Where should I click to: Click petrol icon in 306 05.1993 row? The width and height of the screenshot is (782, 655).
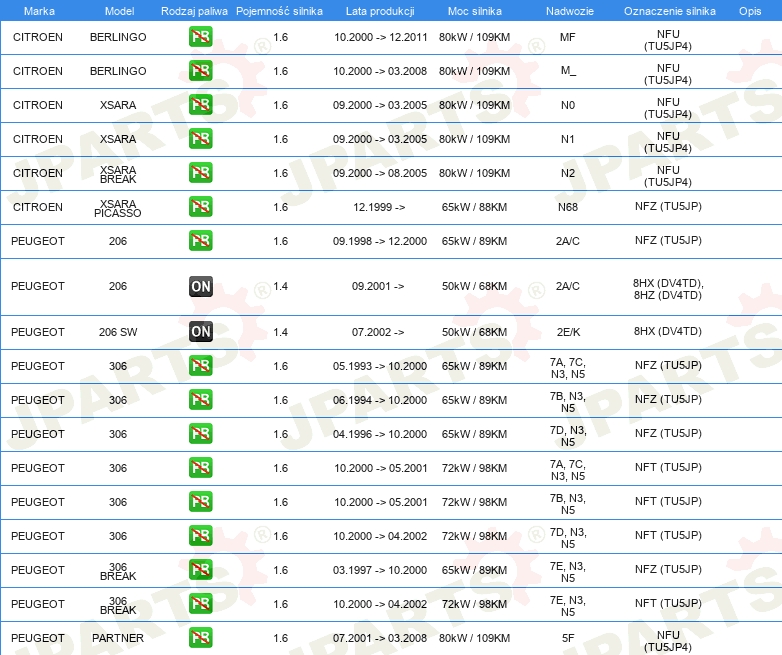coord(200,366)
